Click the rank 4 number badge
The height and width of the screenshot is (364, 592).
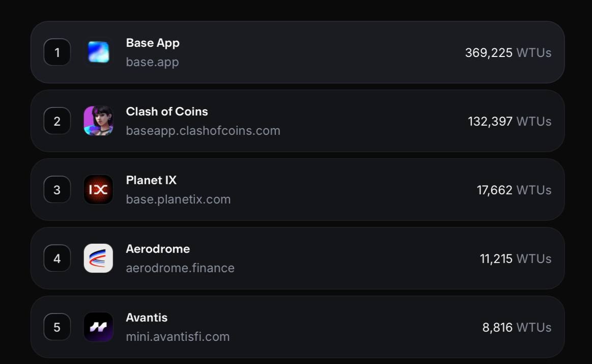[x=57, y=258]
